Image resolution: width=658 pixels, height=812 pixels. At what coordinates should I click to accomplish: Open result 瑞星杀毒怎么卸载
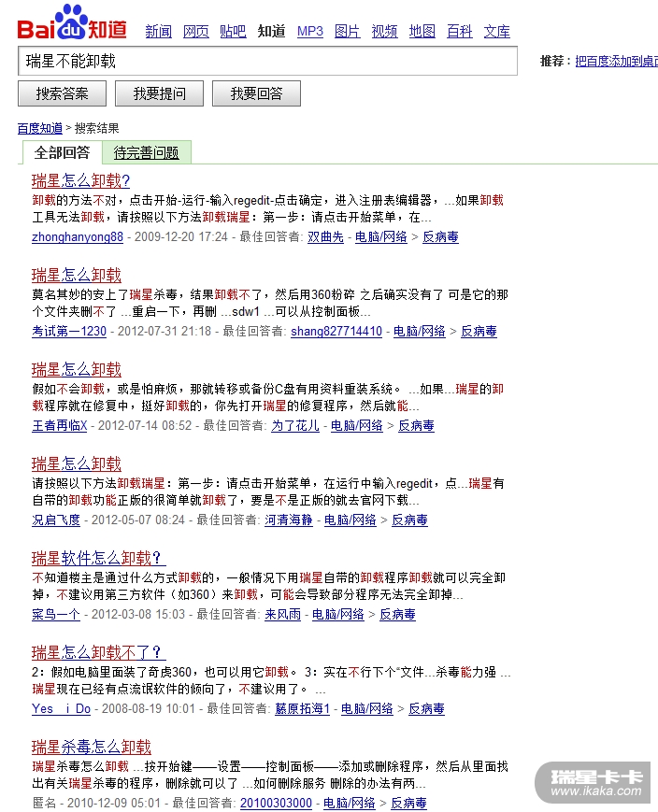click(x=92, y=747)
